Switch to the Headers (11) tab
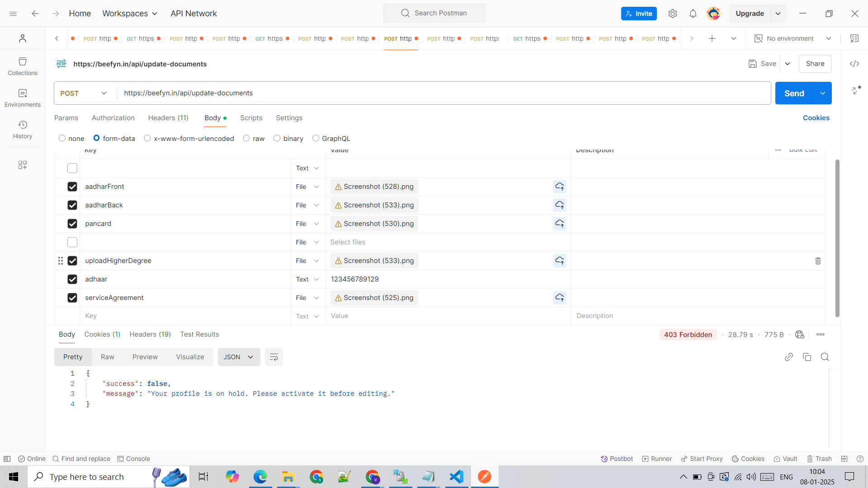 [x=168, y=118]
